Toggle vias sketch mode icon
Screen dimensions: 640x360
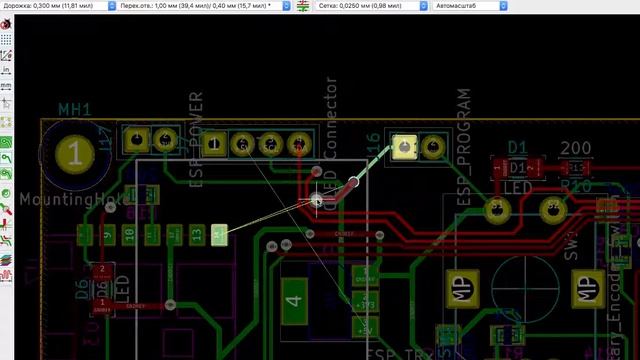tap(6, 210)
